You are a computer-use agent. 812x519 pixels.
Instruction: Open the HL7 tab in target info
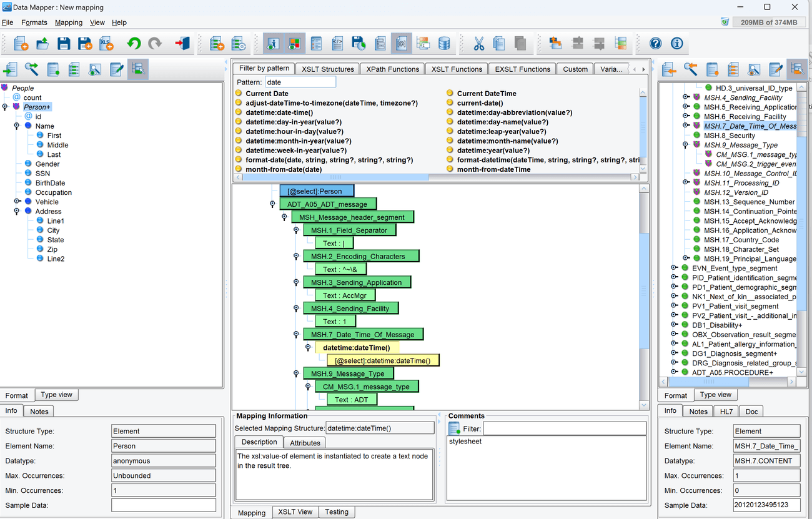pyautogui.click(x=726, y=411)
